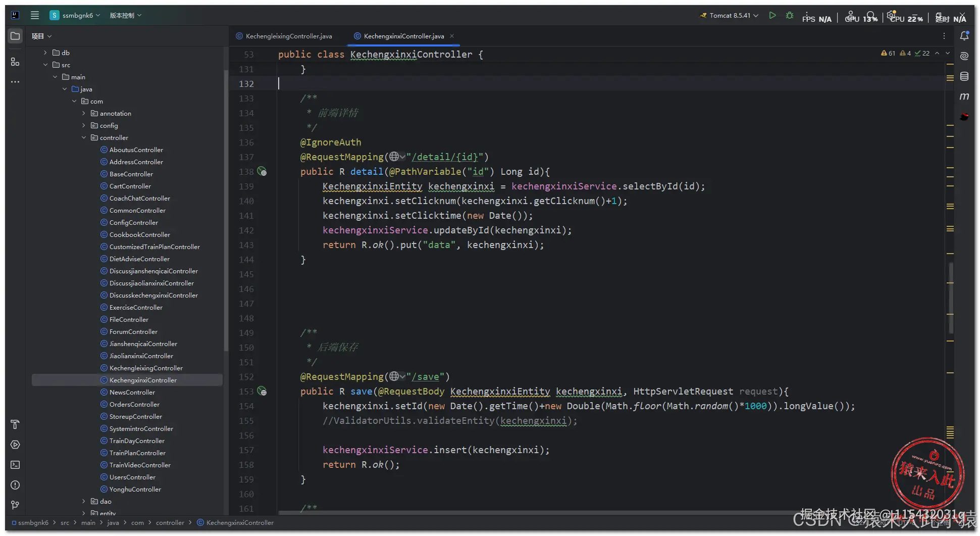Select KechengleixingController in the project tree
This screenshot has height=536, width=980.
[142, 368]
